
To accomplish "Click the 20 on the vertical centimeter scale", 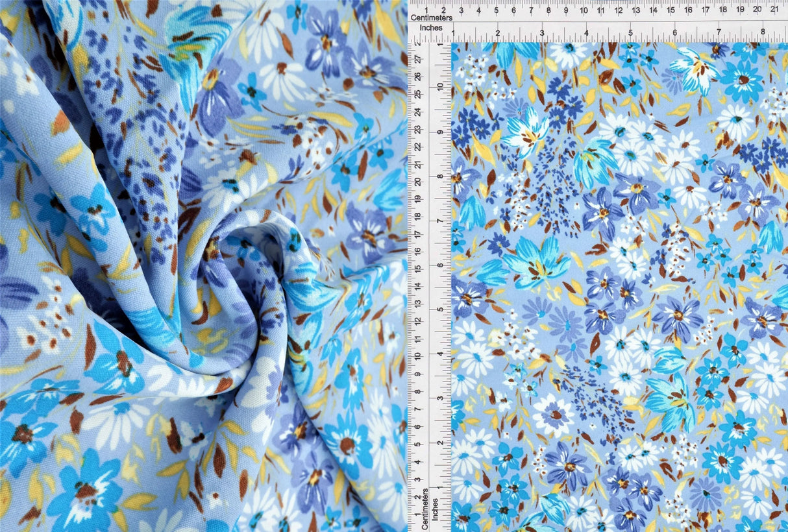I will (x=419, y=181).
